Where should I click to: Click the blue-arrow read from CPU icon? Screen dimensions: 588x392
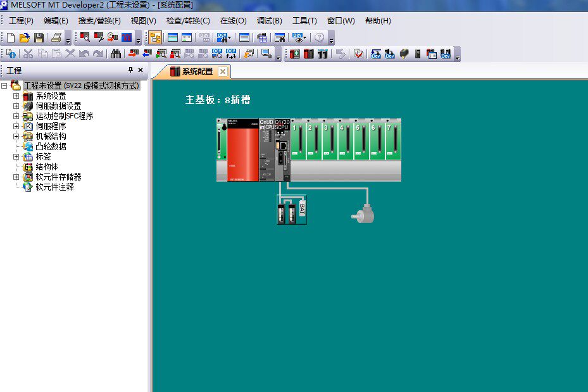[147, 54]
